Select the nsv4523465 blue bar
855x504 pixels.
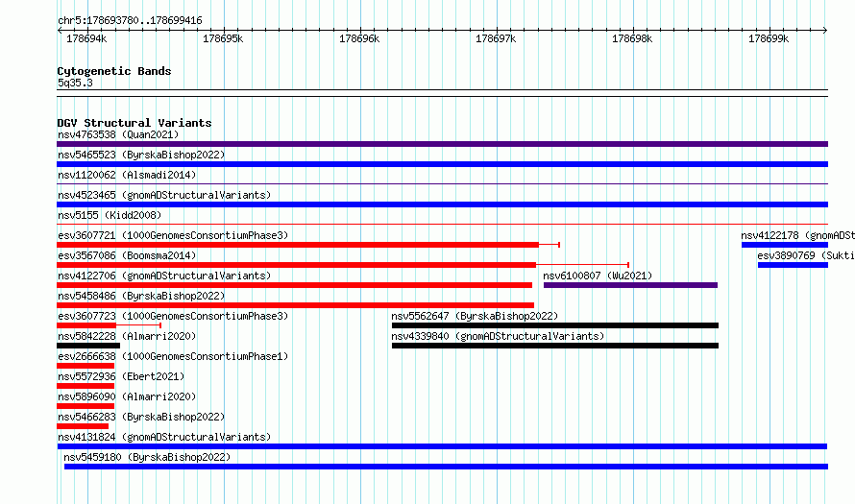tap(442, 204)
